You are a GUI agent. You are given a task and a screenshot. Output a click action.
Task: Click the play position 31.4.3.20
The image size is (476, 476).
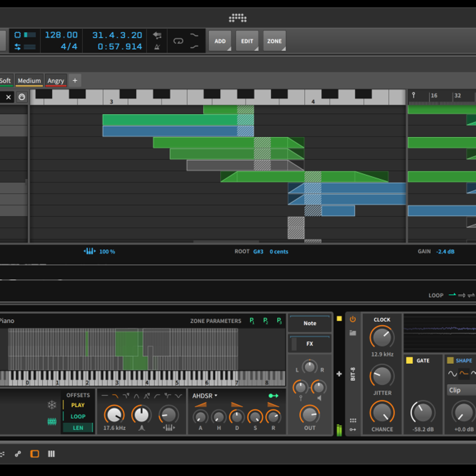[117, 35]
